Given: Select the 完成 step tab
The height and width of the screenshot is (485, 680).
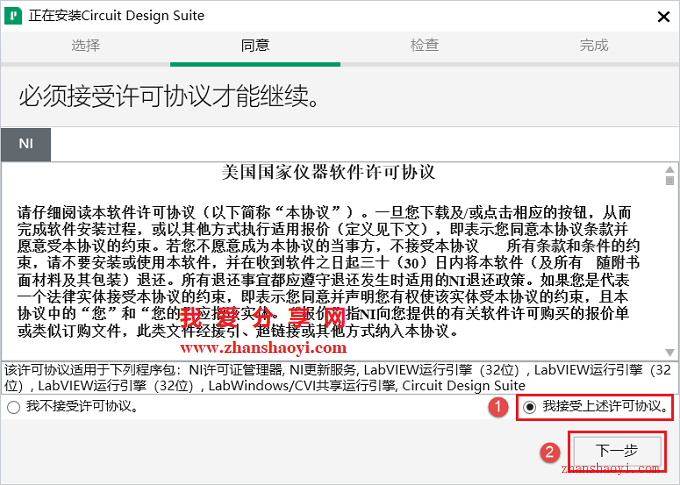Looking at the screenshot, I should point(594,45).
